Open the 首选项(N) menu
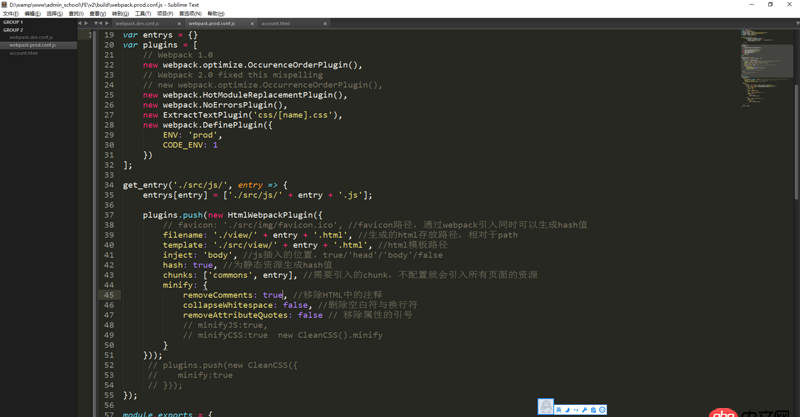Screen dimensions: 800x417 (x=190, y=14)
